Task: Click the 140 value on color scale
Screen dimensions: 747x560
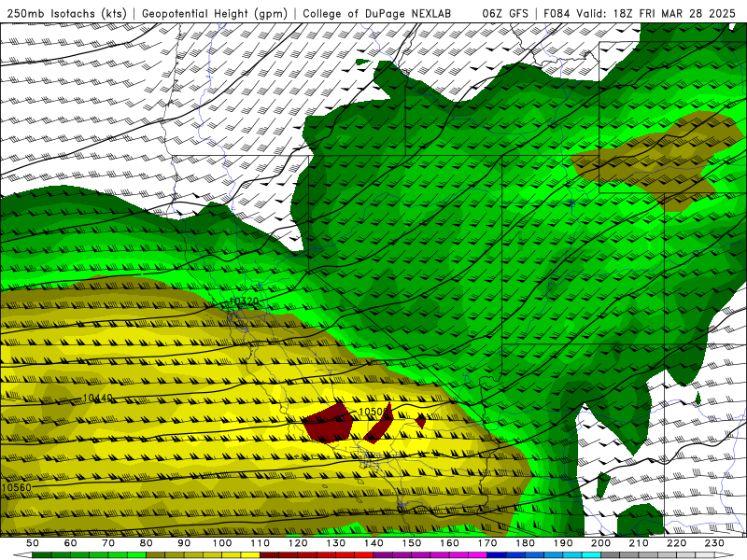Action: point(373,543)
